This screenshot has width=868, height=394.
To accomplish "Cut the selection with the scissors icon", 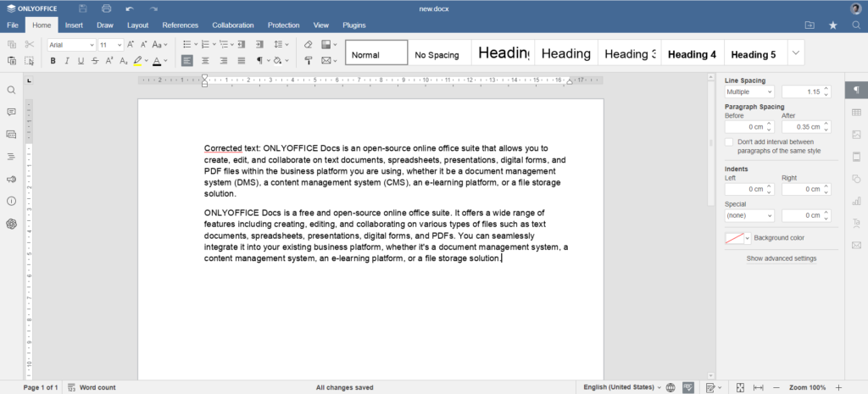I will (x=30, y=44).
